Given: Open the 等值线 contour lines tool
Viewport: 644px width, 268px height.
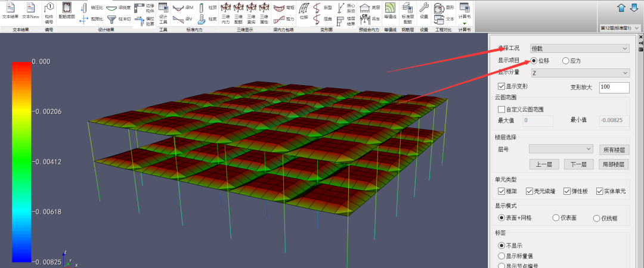Looking at the screenshot, I should click(390, 11).
